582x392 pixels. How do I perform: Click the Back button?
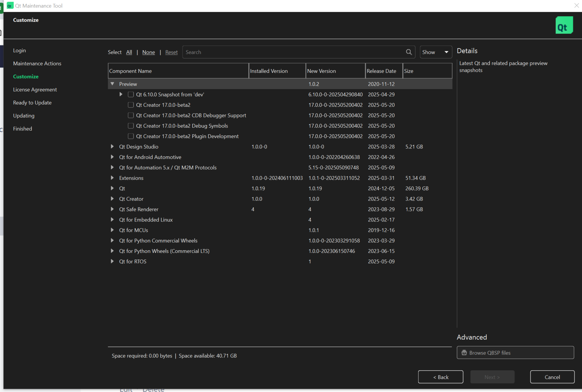tap(440, 377)
